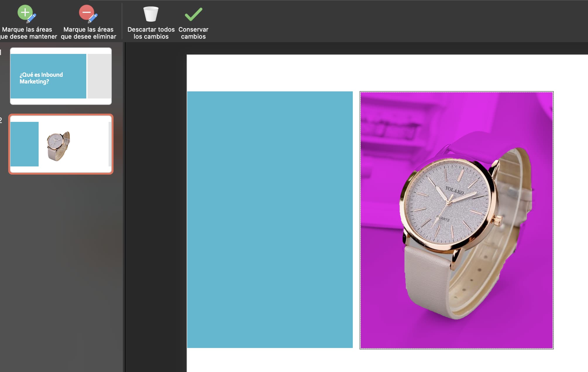The width and height of the screenshot is (588, 372).
Task: Click the green checkmark icon to conserve changes
Action: pyautogui.click(x=193, y=13)
